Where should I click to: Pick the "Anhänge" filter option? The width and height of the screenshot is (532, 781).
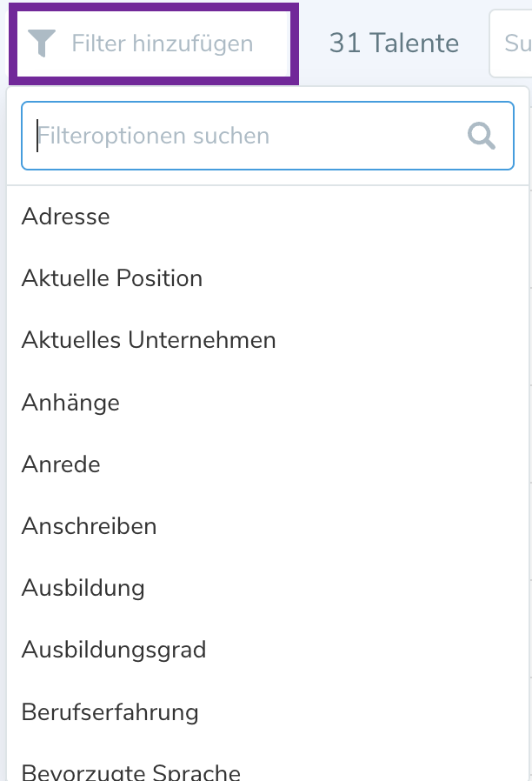pos(70,402)
